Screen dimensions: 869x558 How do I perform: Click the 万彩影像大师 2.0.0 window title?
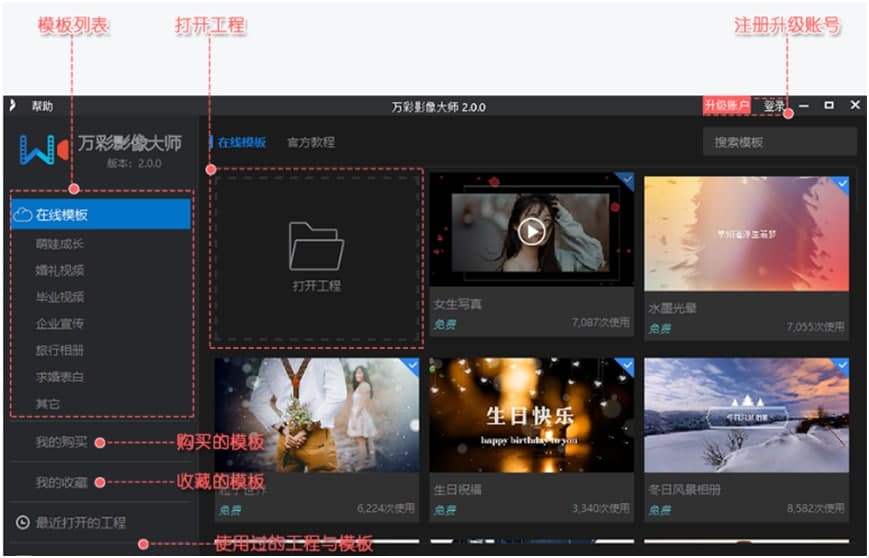(x=438, y=106)
